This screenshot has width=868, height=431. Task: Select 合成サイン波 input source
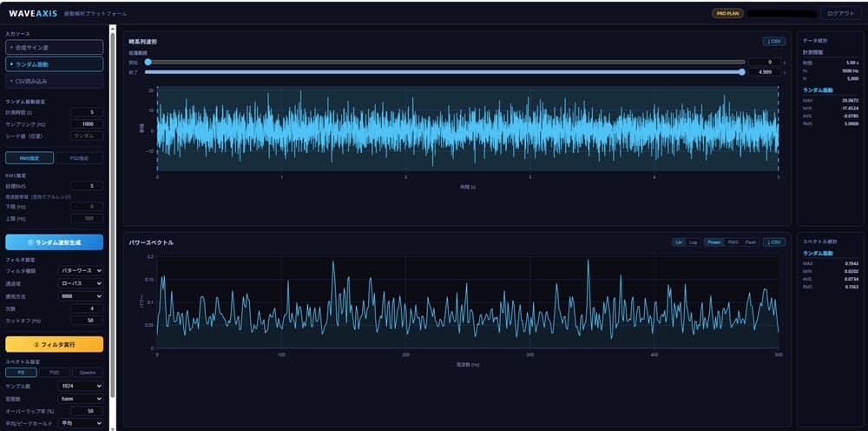pyautogui.click(x=54, y=47)
